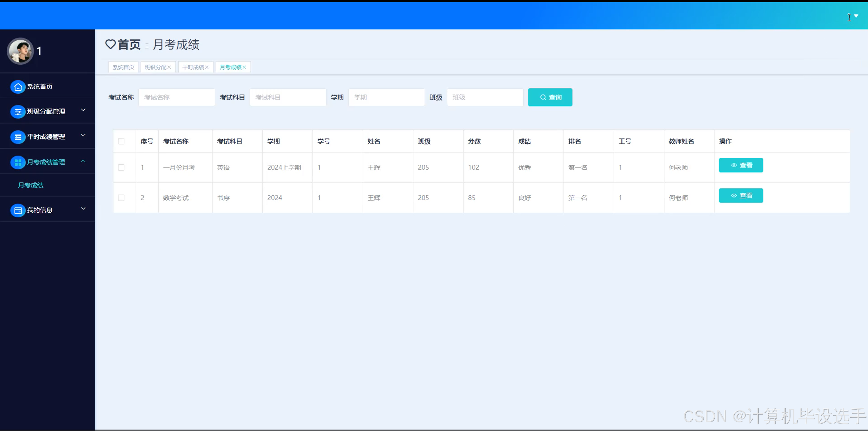868x431 pixels.
Task: Focus the 学期 input field
Action: (x=387, y=97)
